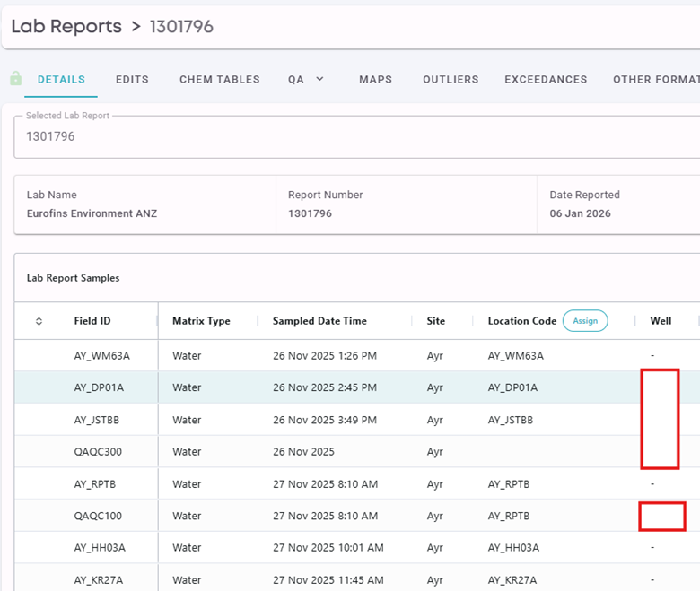Click the Assign button next to Location Code
This screenshot has height=591, width=700.
[585, 321]
